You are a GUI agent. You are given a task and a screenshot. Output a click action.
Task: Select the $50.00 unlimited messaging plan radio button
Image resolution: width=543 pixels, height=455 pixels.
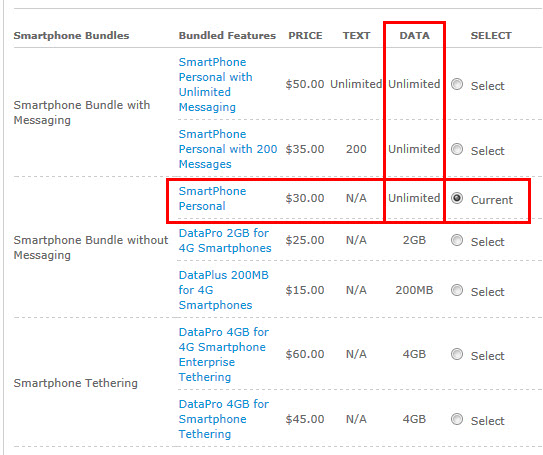pos(457,84)
